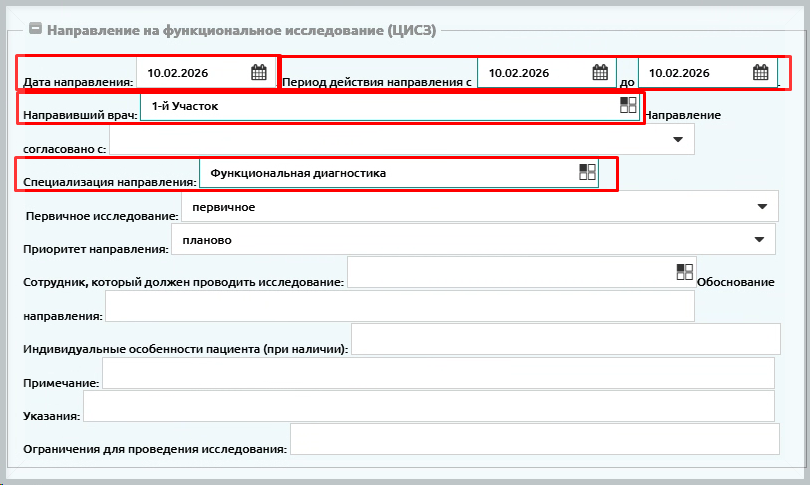The width and height of the screenshot is (810, 485).
Task: Expand Первичное исследование dropdown
Action: 761,206
